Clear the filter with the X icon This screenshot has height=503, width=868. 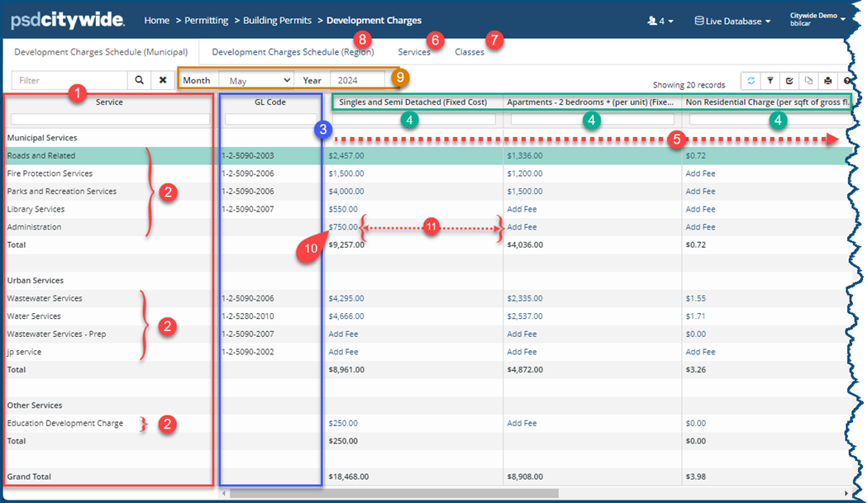(x=163, y=80)
